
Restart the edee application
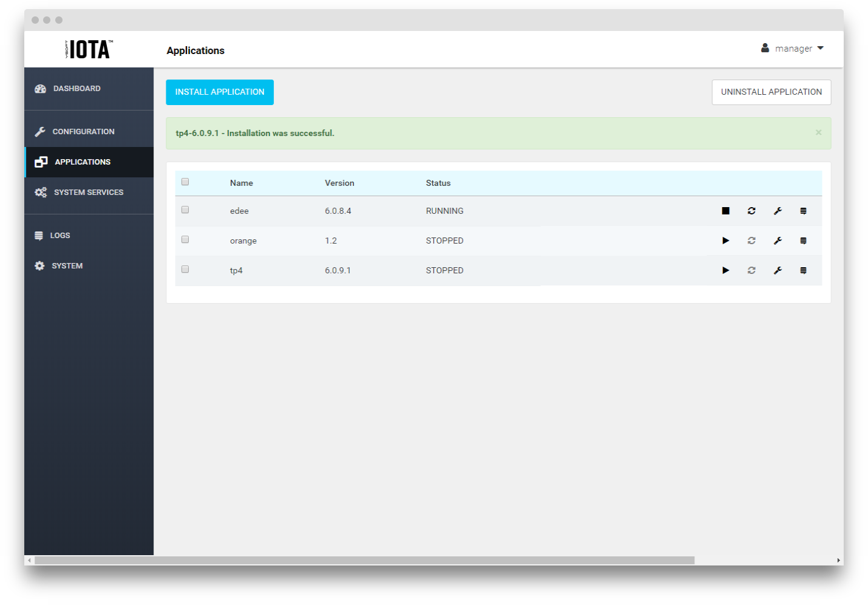(751, 211)
